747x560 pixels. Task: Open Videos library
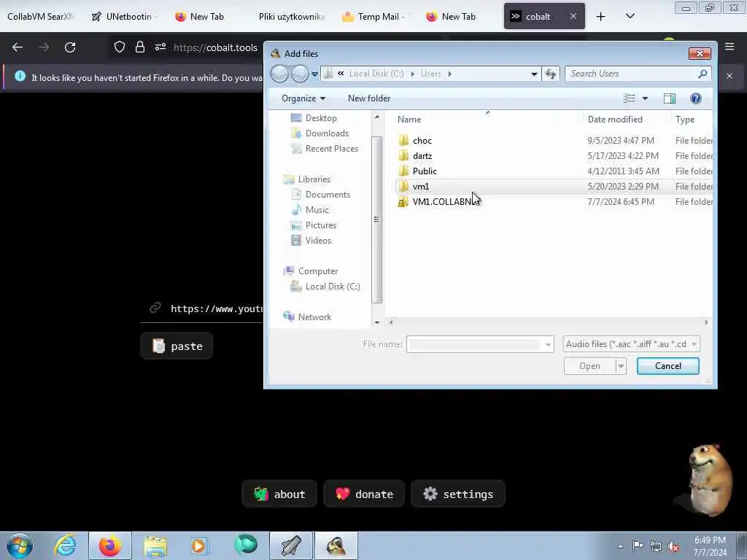click(x=318, y=241)
